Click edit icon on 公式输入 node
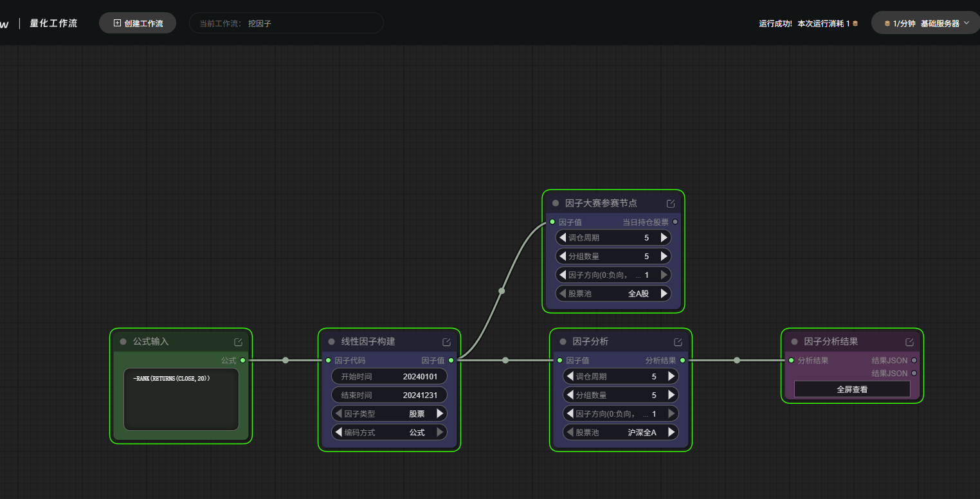 [x=239, y=342]
